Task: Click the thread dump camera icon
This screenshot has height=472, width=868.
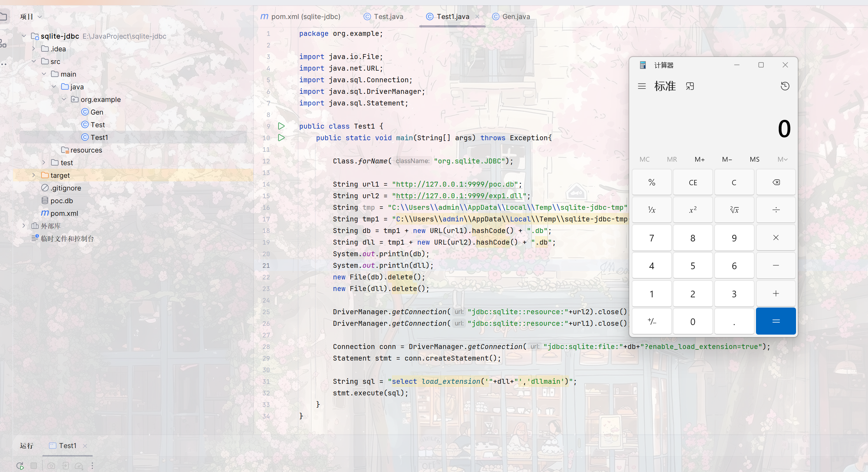Action: (x=51, y=466)
